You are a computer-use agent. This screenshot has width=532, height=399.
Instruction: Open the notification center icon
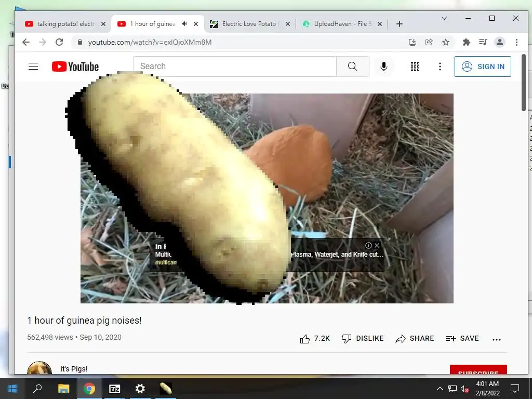[515, 389]
